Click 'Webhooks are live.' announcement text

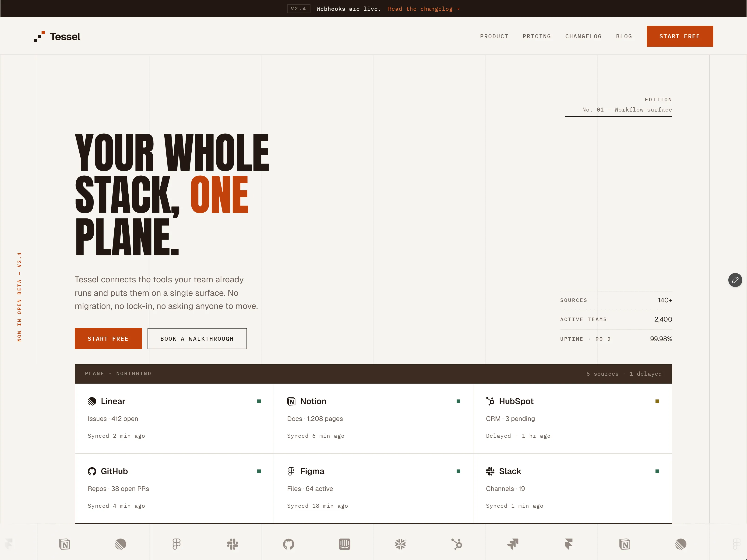pyautogui.click(x=349, y=9)
